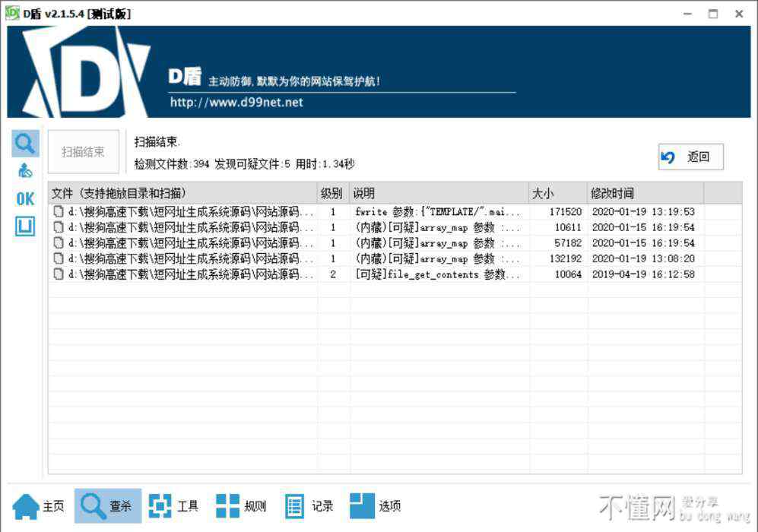Viewport: 758px width, 532px height.
Task: Click timestamp 2020-01-19 13:19:53
Action: 643,211
